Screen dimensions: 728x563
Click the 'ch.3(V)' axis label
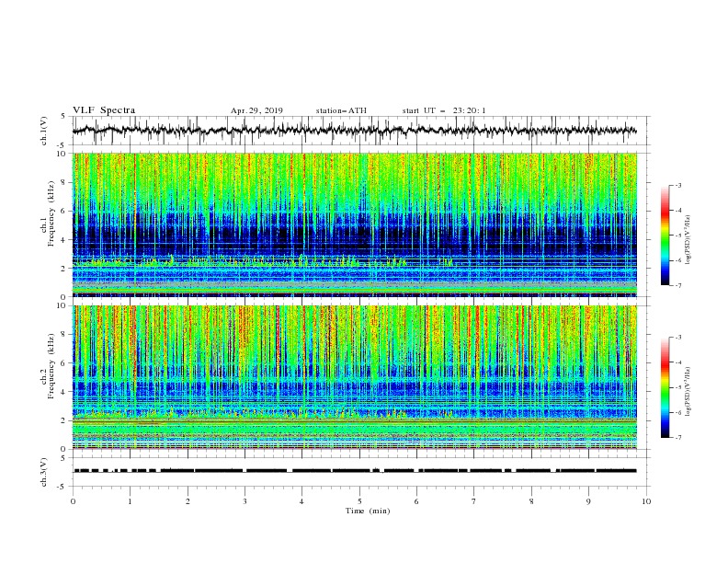44,472
